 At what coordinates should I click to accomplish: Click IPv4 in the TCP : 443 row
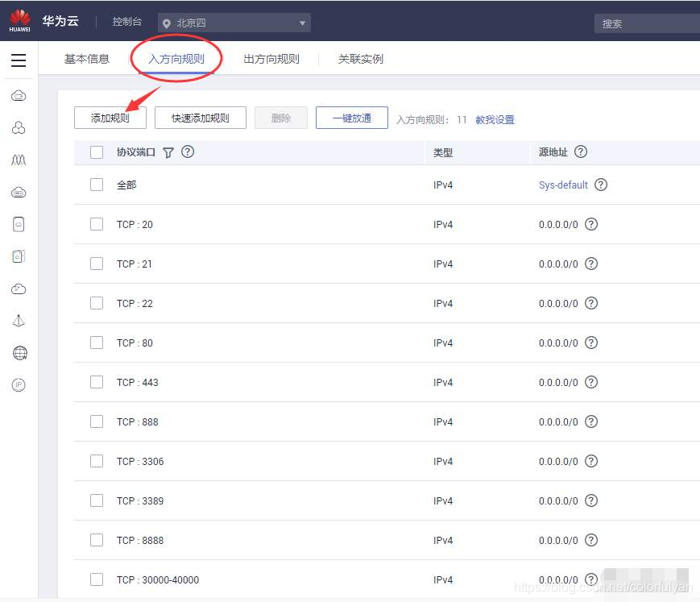point(443,382)
